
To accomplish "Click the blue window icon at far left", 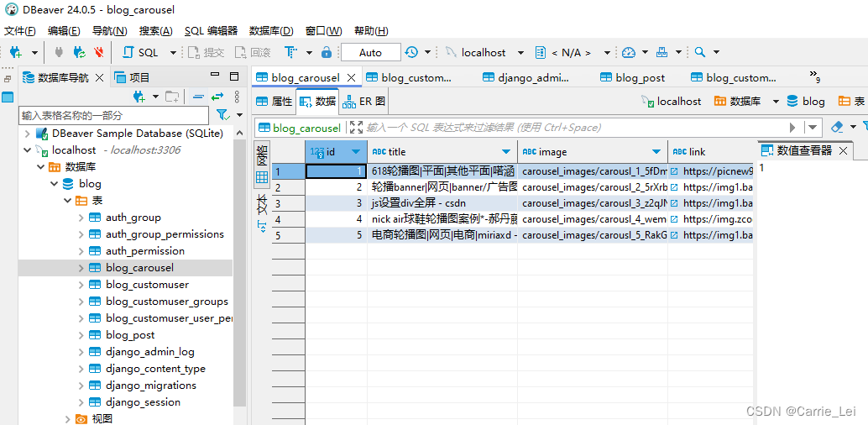I will tap(8, 97).
